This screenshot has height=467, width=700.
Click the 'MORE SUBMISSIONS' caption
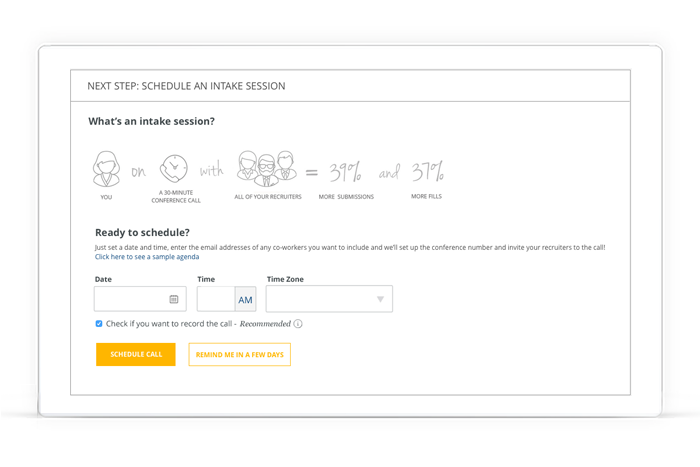point(346,197)
